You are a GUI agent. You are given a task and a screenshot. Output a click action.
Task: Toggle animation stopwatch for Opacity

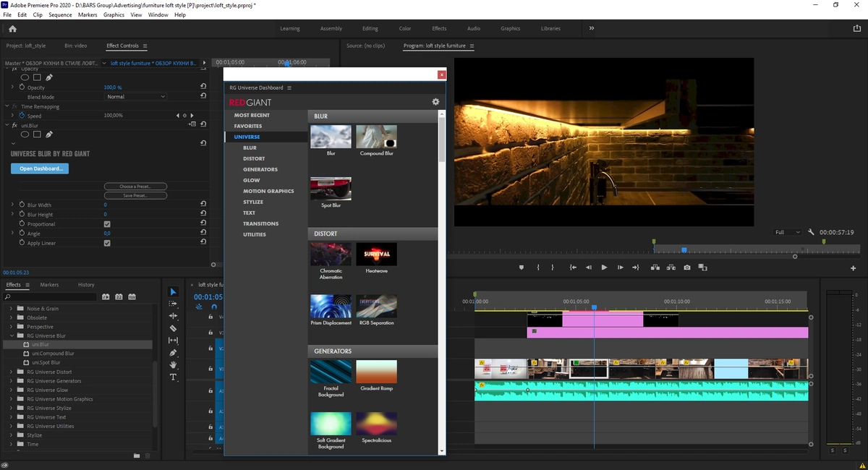(x=22, y=87)
